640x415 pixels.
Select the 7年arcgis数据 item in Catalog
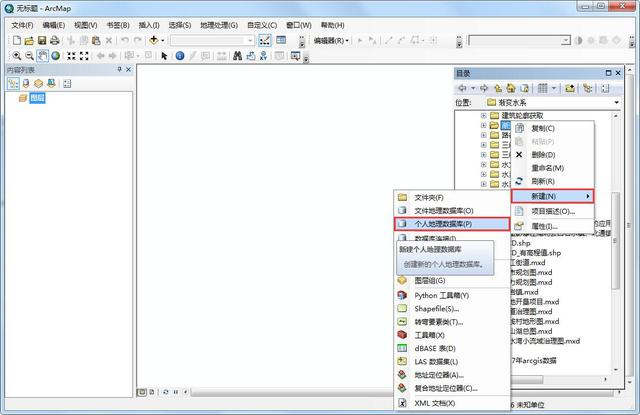tap(534, 360)
